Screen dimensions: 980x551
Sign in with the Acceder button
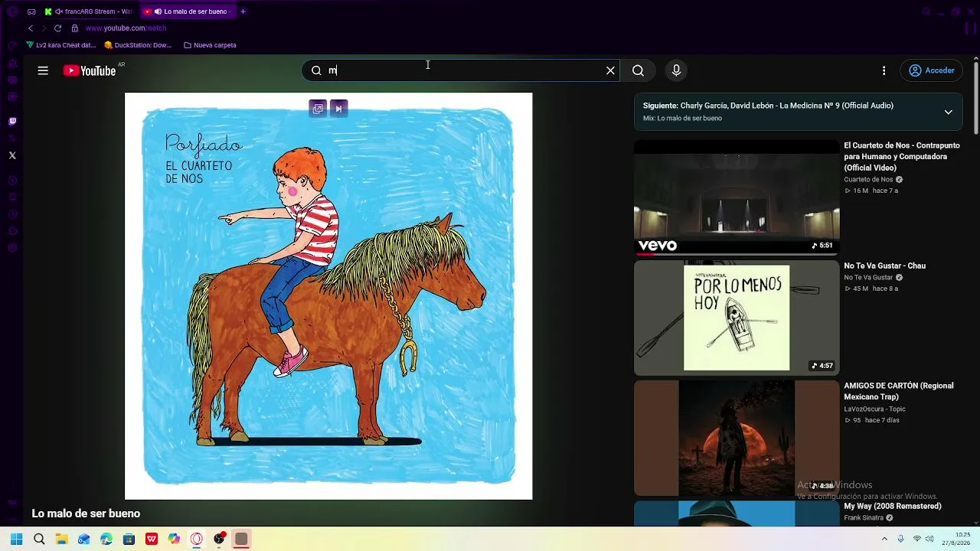pyautogui.click(x=932, y=70)
